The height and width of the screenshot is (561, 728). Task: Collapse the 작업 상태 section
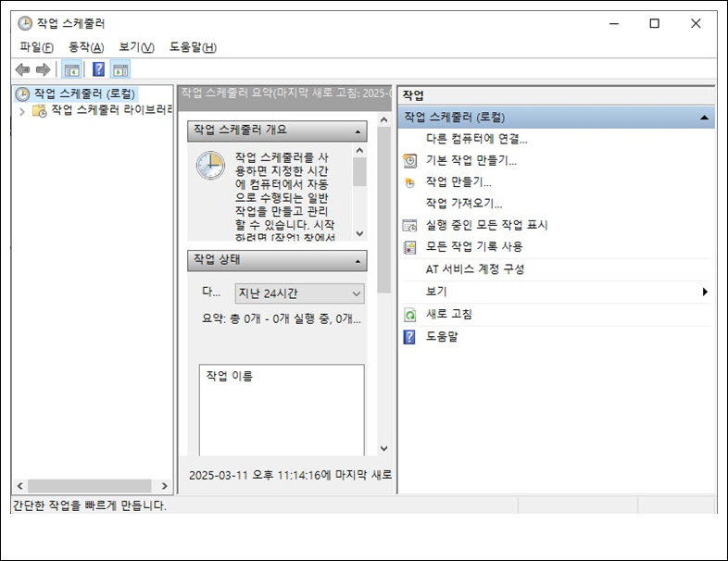pos(358,261)
